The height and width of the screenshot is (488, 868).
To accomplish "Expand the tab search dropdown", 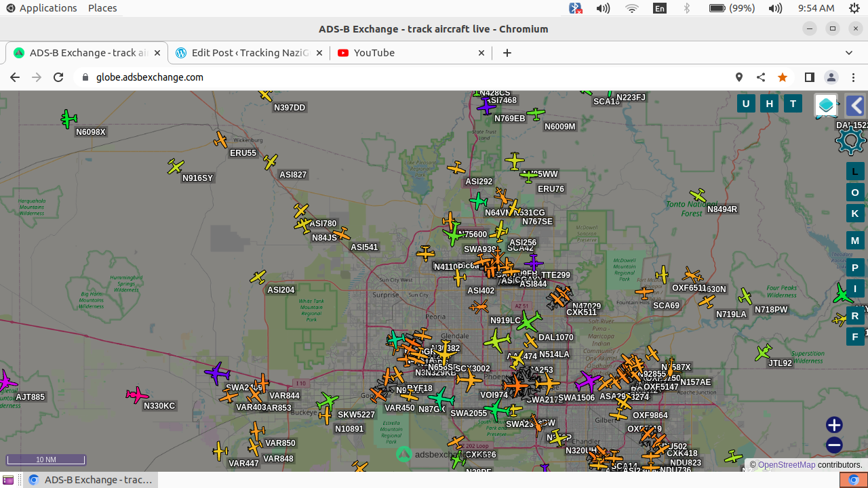I will [x=849, y=53].
